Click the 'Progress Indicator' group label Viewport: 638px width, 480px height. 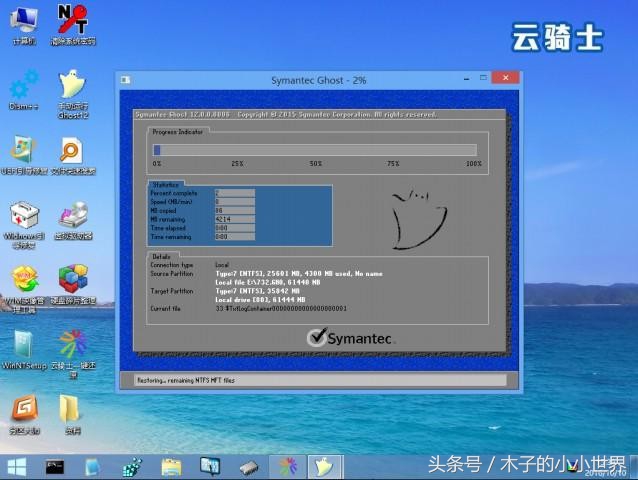point(177,132)
